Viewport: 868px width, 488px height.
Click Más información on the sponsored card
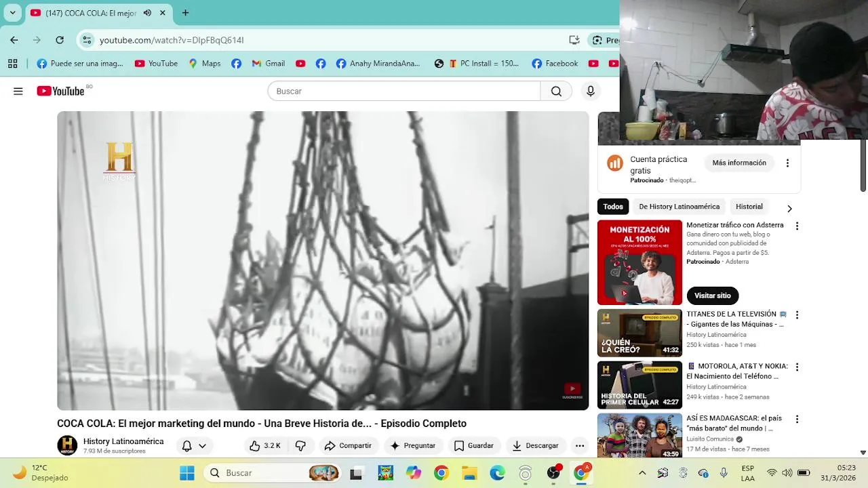coord(739,163)
